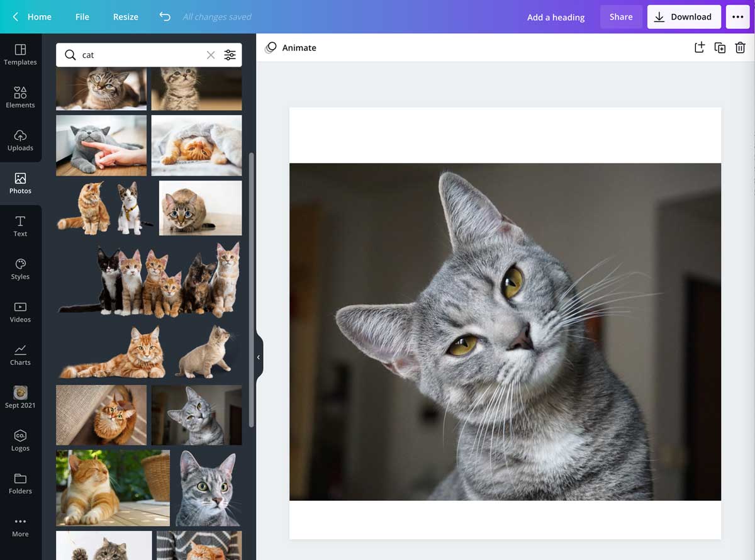Open search filter options
Image resolution: width=755 pixels, height=560 pixels.
(230, 55)
